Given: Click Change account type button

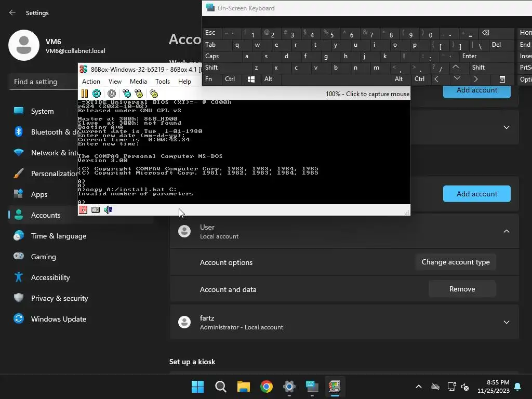Looking at the screenshot, I should pos(456,262).
